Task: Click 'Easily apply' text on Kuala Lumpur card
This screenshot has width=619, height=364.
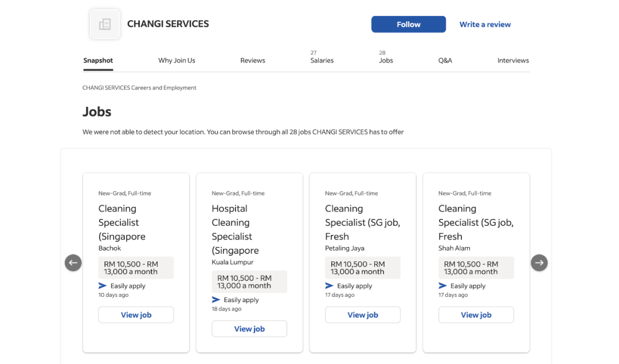Action: (241, 300)
